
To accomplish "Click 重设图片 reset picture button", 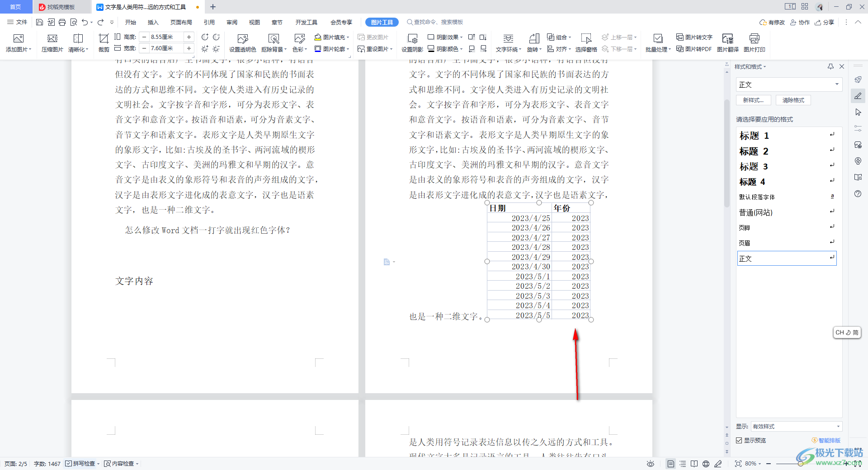I will click(375, 49).
